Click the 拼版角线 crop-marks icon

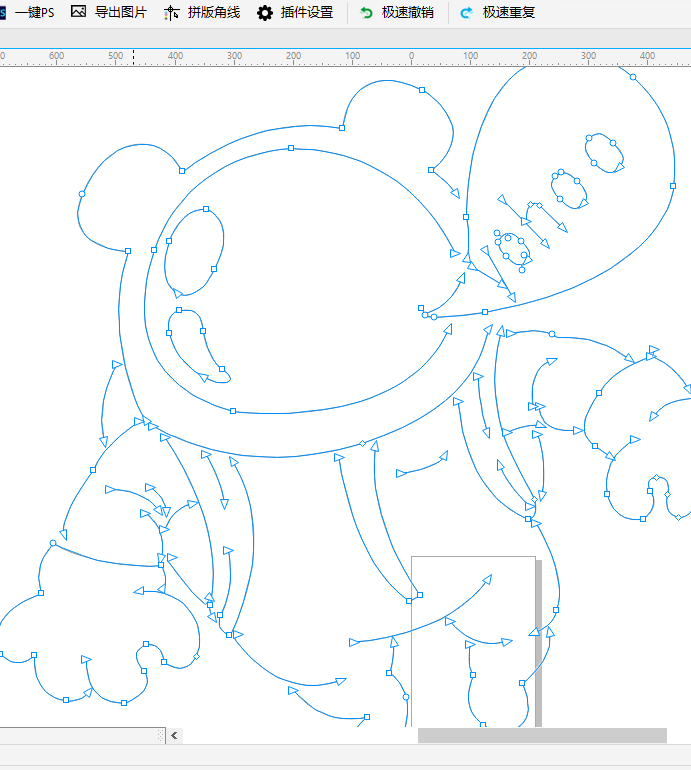(171, 13)
